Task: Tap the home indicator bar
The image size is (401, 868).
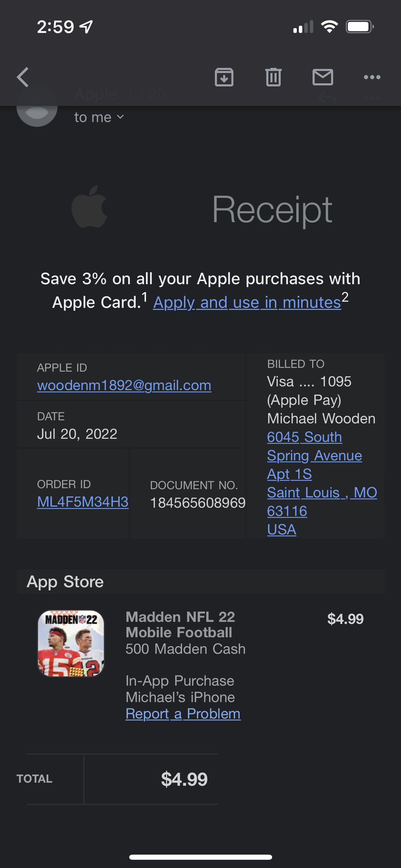Action: tap(200, 857)
